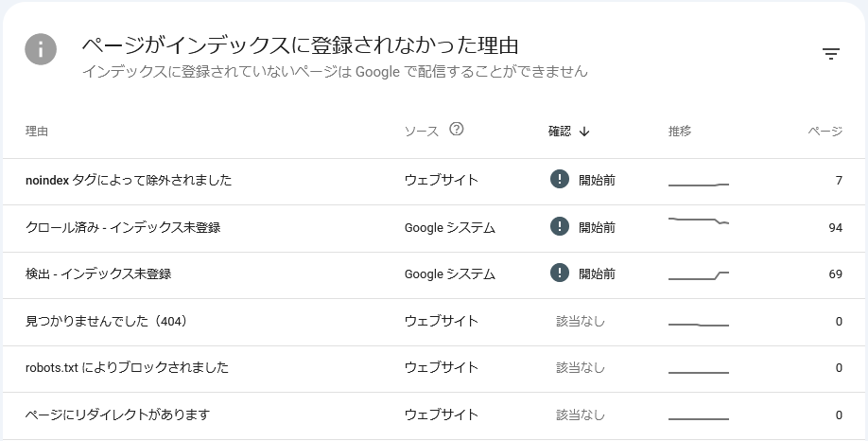Open the クロール済み - インデックス未登録 row

[434, 228]
